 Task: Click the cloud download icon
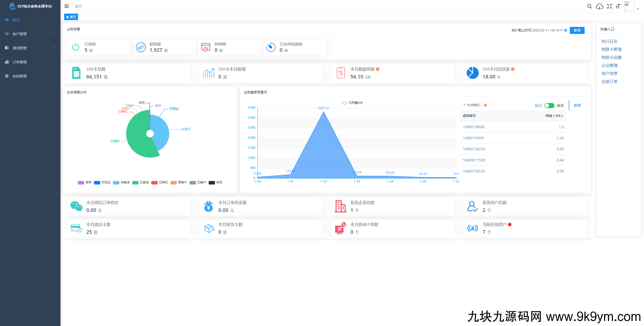(x=599, y=6)
